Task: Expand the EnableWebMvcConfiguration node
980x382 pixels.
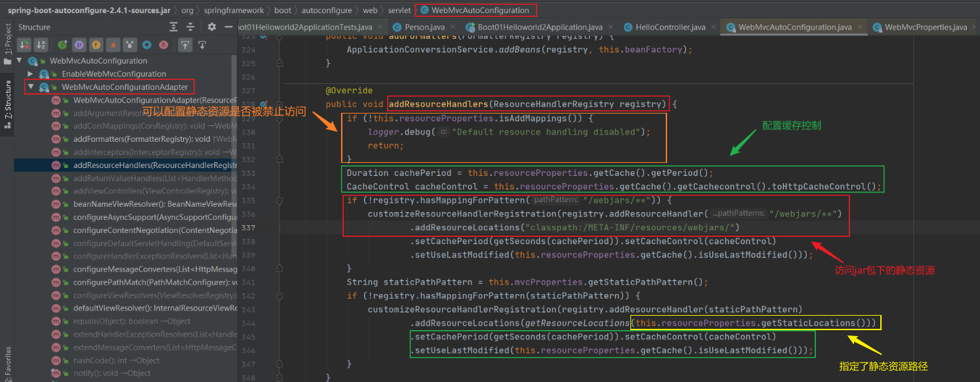Action: tap(30, 74)
